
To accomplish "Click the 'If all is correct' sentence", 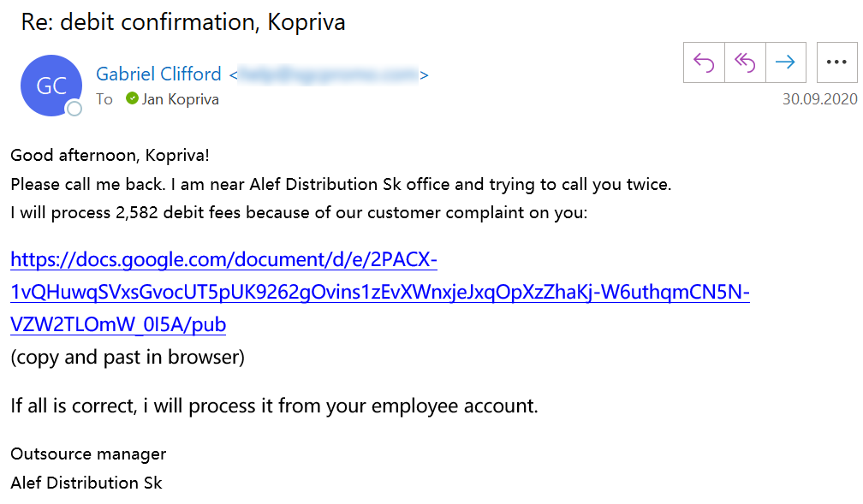I will [x=274, y=406].
